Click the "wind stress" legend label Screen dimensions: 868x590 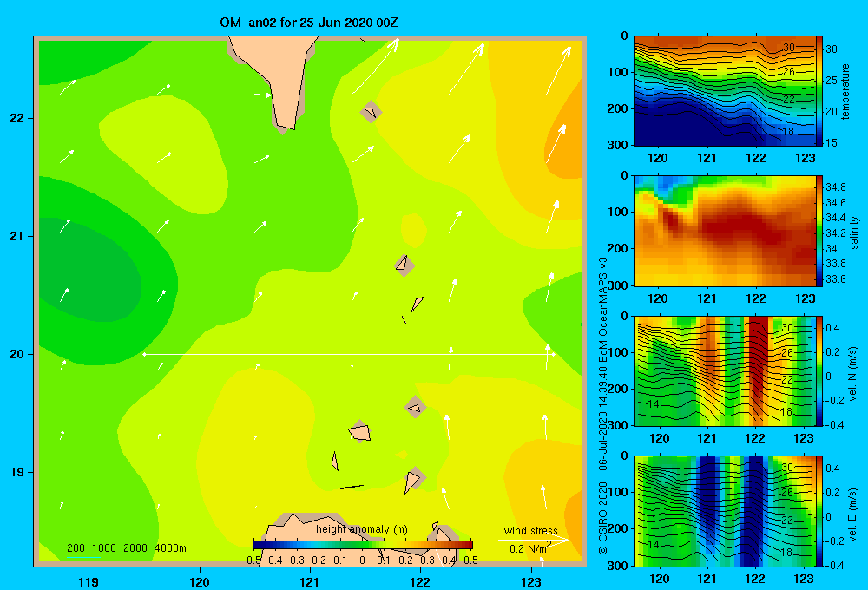click(530, 530)
